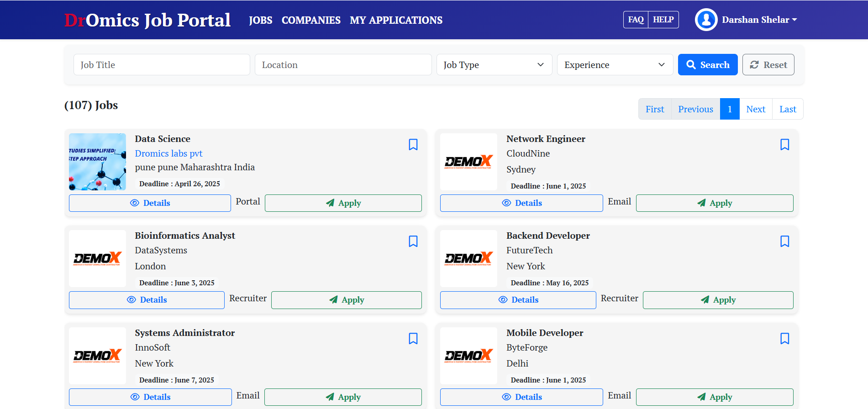Go to MY APPLICATIONS
The image size is (868, 409).
pos(396,20)
